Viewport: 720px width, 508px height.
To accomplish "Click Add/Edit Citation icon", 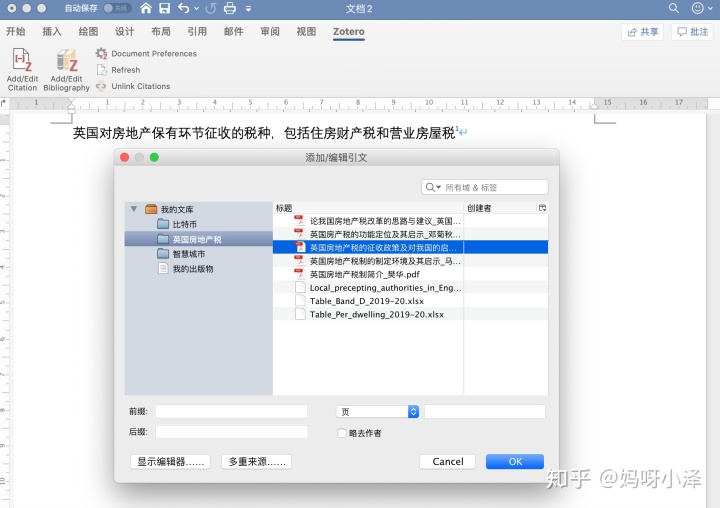I will pyautogui.click(x=22, y=60).
